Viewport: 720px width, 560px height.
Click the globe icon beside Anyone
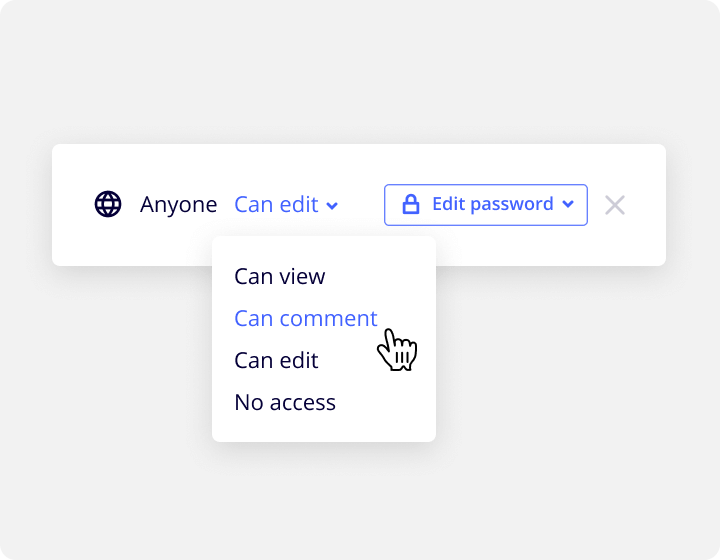click(108, 204)
